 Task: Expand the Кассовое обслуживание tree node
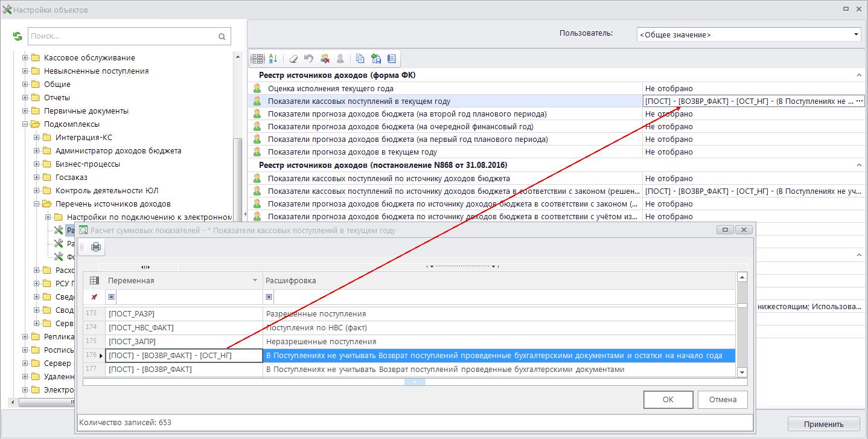click(x=25, y=58)
